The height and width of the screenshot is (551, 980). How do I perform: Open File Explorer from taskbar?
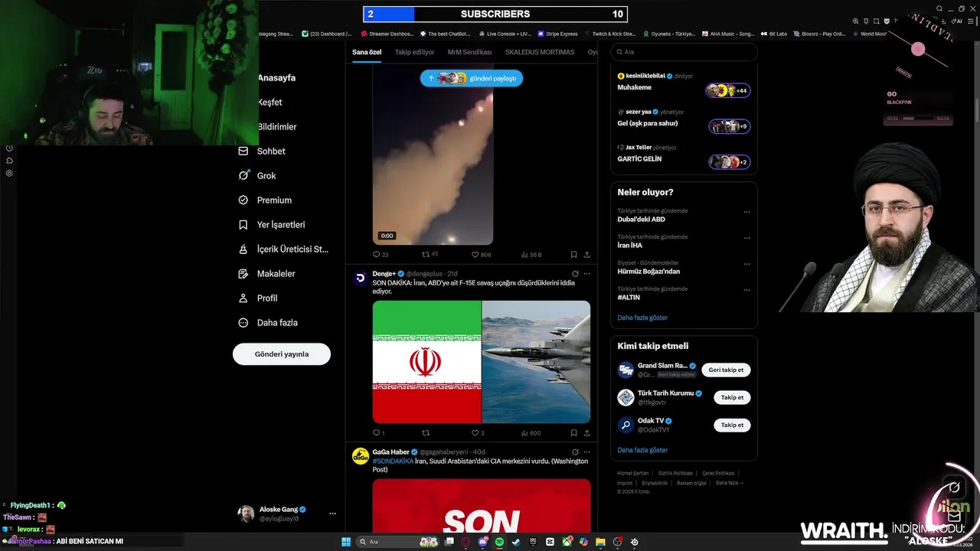click(x=600, y=542)
